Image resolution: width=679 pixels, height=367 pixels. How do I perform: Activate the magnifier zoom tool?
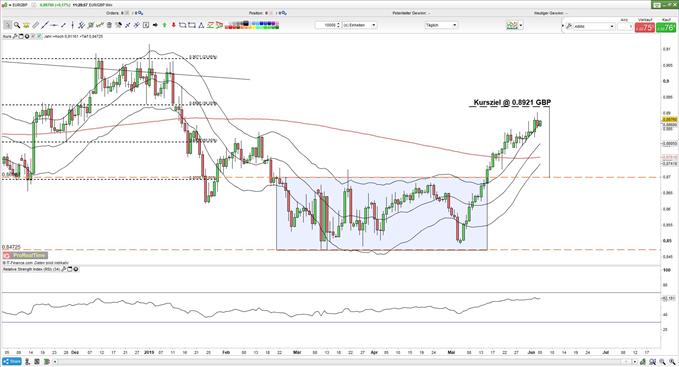(17, 25)
